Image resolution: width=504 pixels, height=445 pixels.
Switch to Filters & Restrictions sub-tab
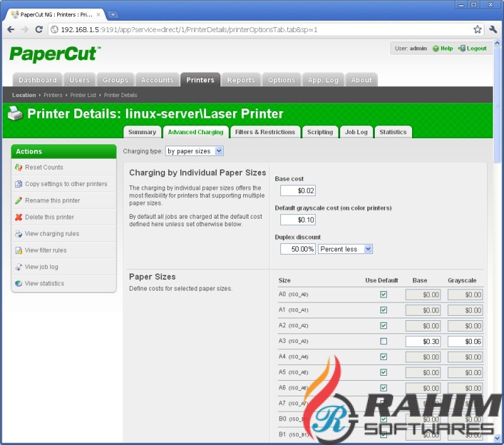coord(265,132)
